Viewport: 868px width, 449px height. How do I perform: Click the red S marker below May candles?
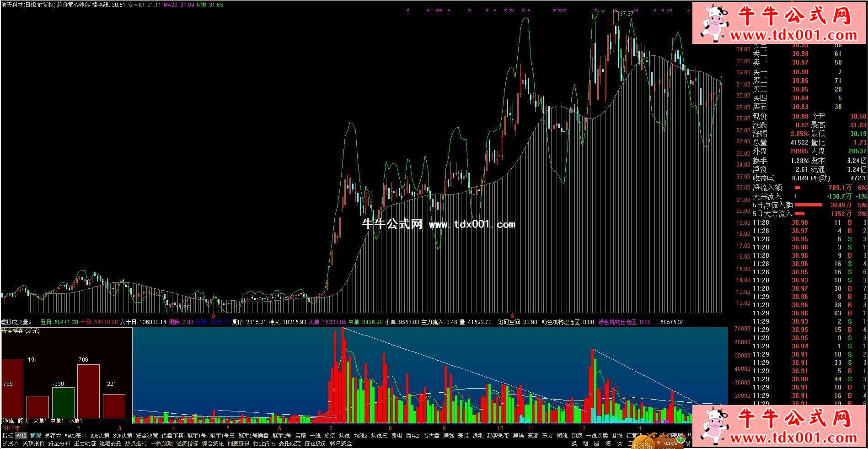[214, 316]
